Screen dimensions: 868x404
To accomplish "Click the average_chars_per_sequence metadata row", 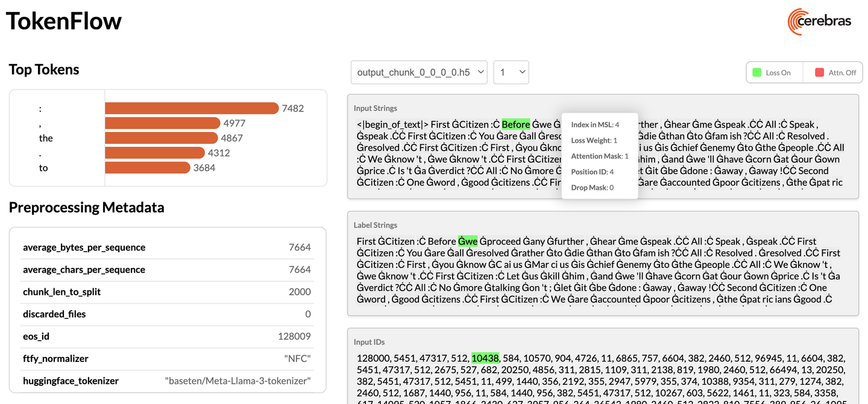I will pos(167,270).
